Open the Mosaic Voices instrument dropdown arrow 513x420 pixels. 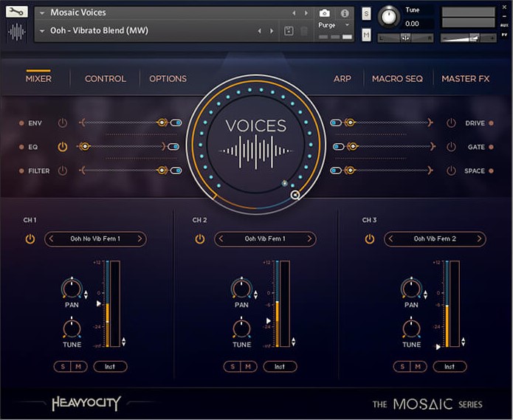click(x=42, y=13)
